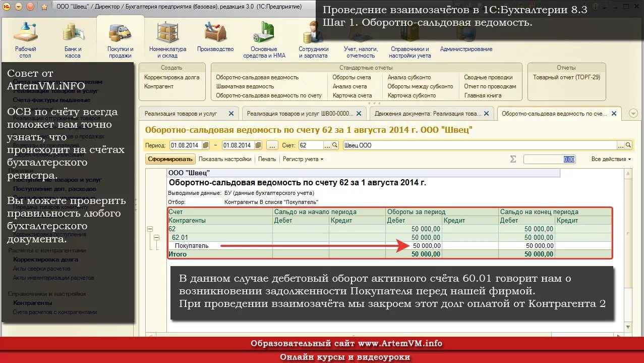Click the sigma sum icon
This screenshot has width=644, height=363.
513,159
